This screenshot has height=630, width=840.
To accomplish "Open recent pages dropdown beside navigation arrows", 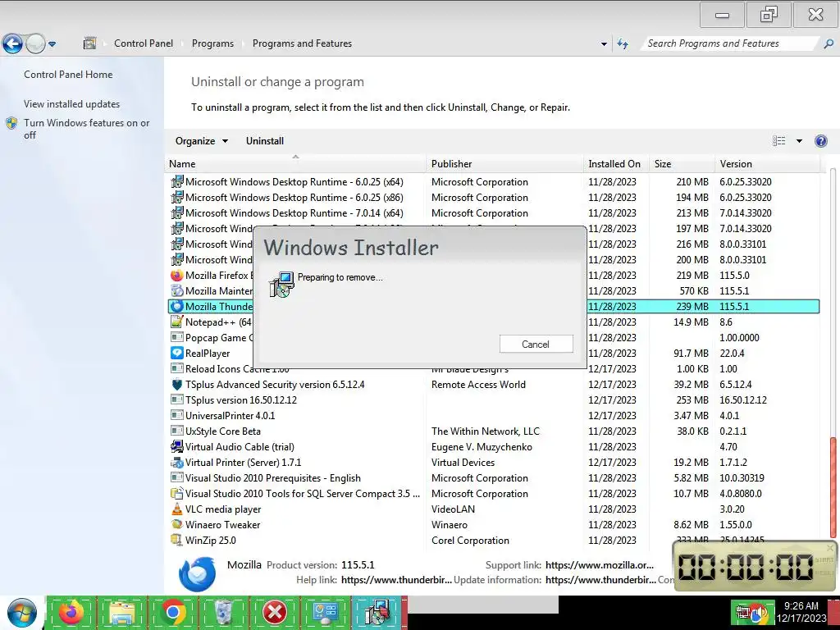I will 52,44.
